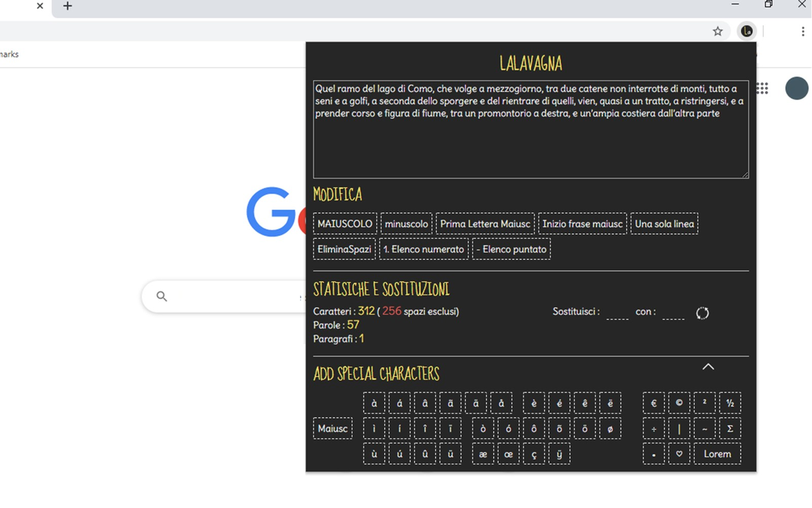This screenshot has width=812, height=508.
Task: Run the Sostituisci replacement with circular arrows icon
Action: [702, 312]
